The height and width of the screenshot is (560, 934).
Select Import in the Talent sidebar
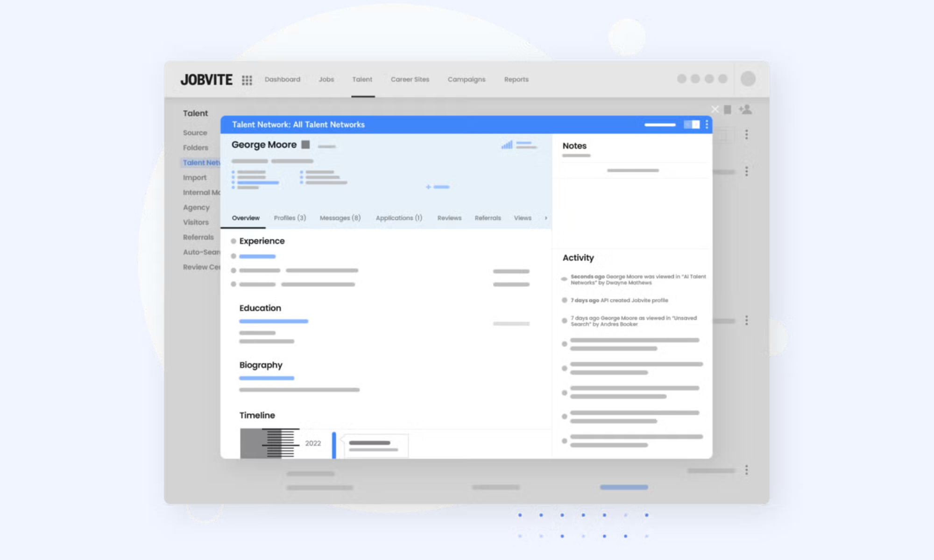click(x=195, y=177)
